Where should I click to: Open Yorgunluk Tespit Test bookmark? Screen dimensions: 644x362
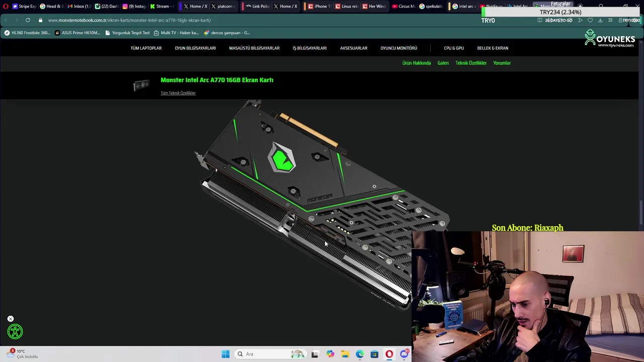tap(127, 33)
